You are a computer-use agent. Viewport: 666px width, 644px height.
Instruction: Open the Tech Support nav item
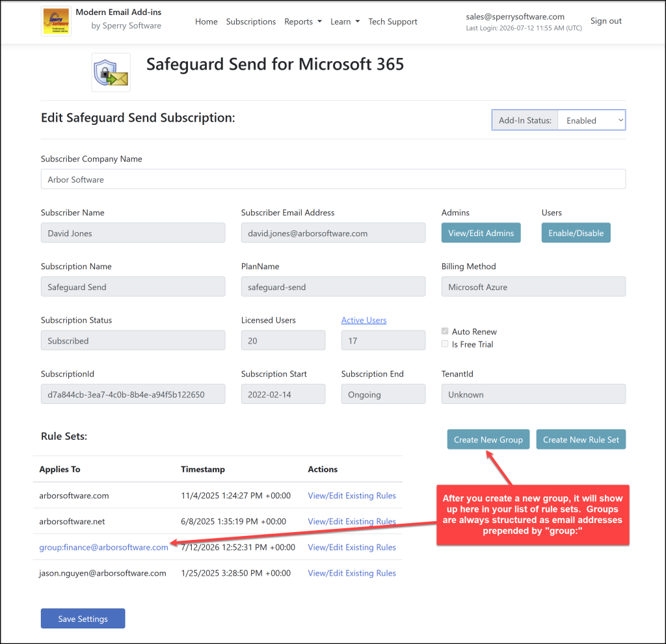(392, 21)
